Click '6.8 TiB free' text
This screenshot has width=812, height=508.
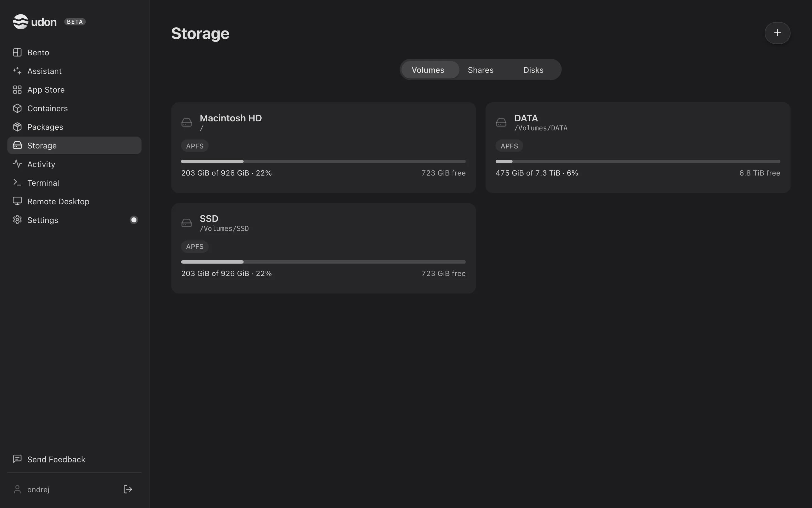[760, 173]
